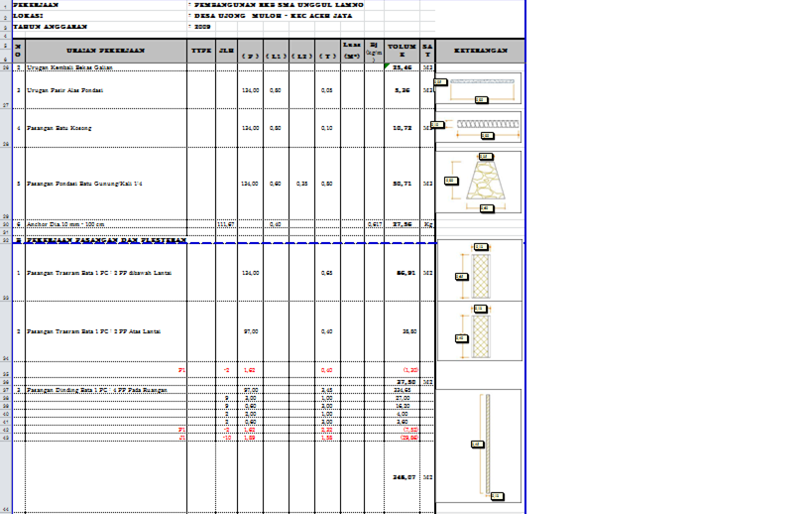Select the brick diagram in Trasram dibawah Lantai row
This screenshot has height=514, width=812.
pos(480,271)
